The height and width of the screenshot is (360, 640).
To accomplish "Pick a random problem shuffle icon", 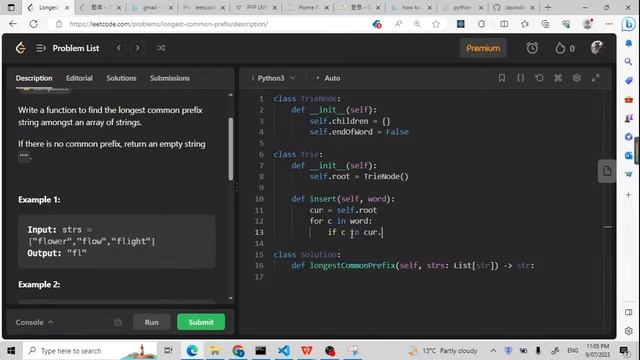I will click(x=160, y=48).
